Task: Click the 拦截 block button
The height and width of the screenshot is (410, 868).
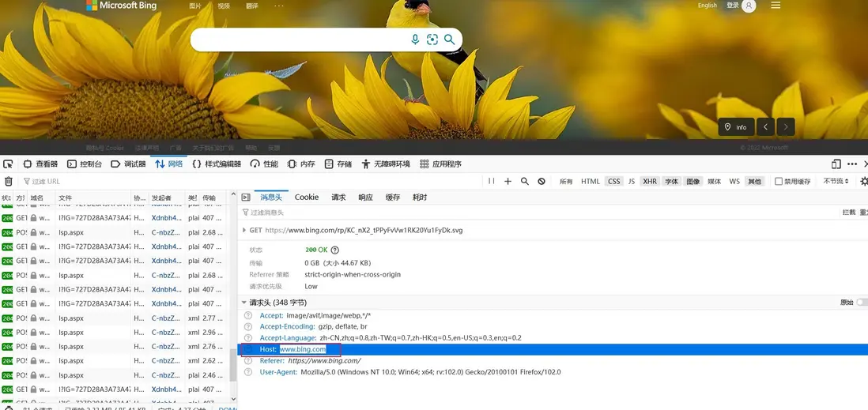Action: 848,213
